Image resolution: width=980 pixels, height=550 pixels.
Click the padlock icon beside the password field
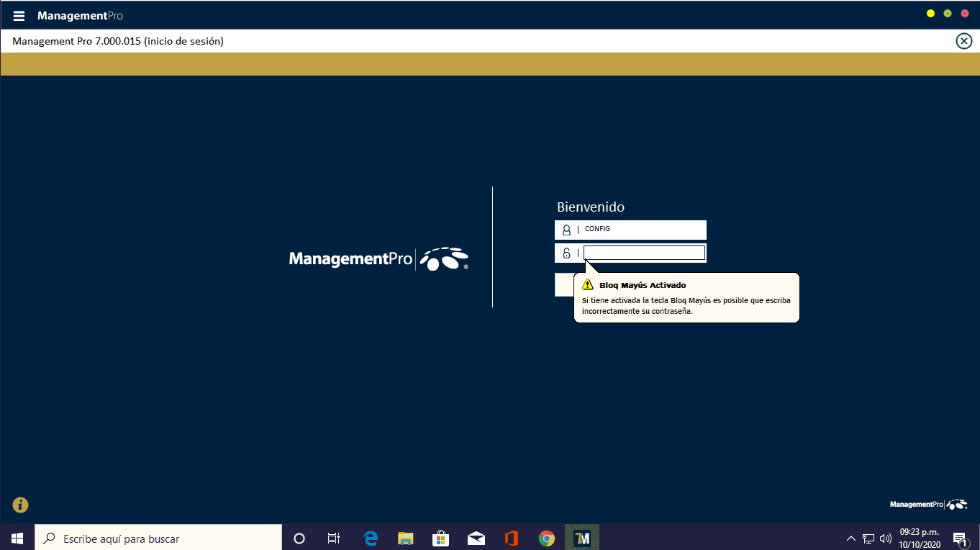pyautogui.click(x=566, y=253)
